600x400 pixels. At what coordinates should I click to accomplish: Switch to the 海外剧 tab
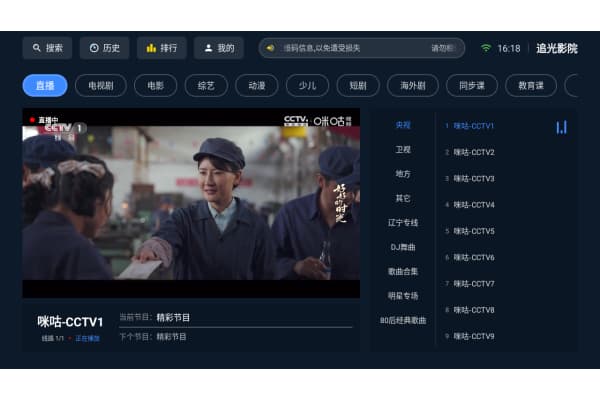[x=412, y=85]
